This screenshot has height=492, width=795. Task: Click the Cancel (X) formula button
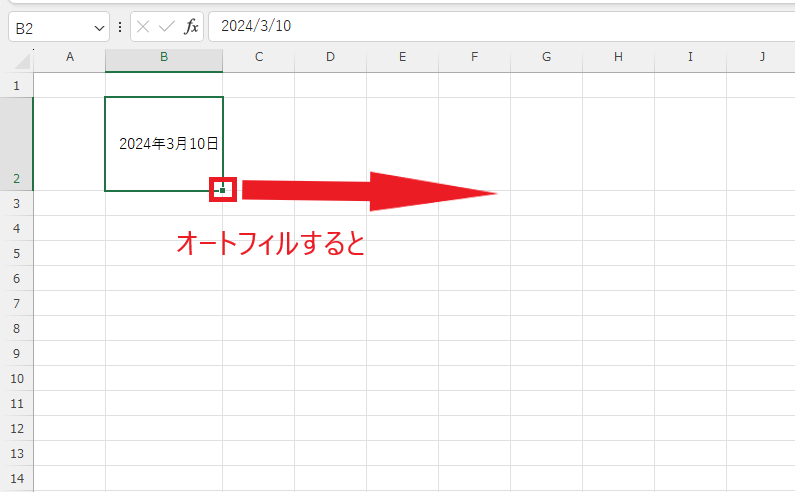(143, 27)
